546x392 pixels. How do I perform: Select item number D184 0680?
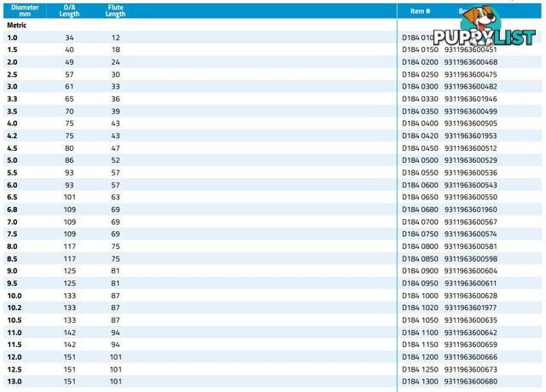(420, 210)
